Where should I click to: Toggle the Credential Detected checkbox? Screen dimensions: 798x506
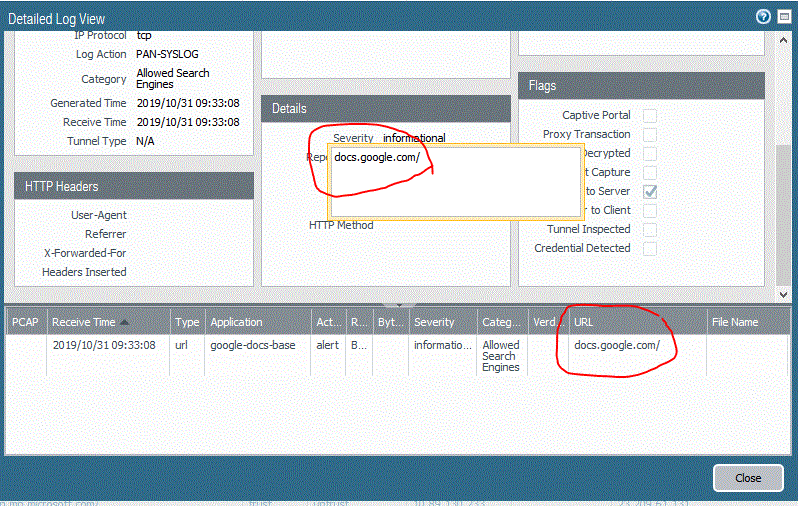point(650,248)
